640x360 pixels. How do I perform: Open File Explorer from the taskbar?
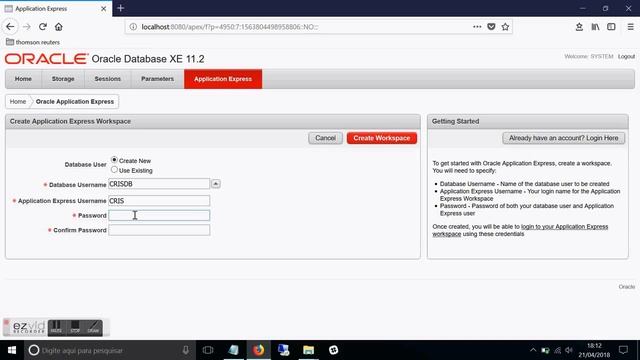click(x=309, y=350)
